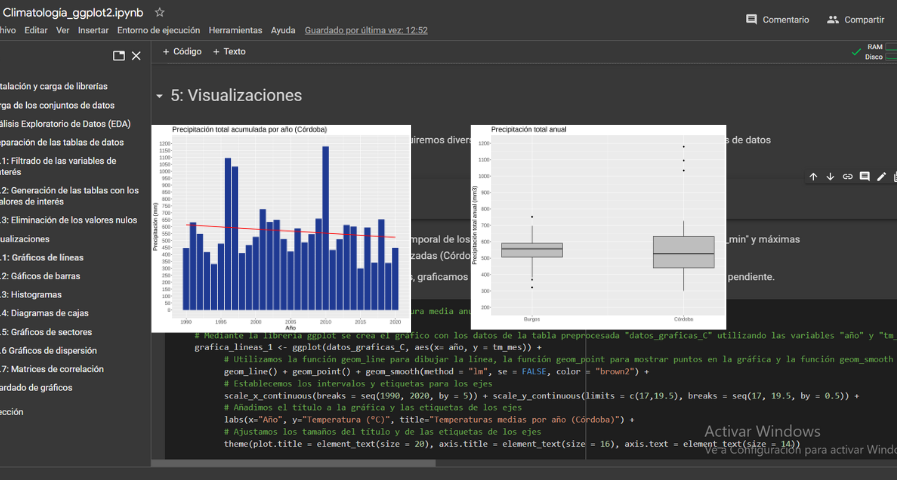
Task: Edit the cell with pencil icon
Action: coord(881,177)
